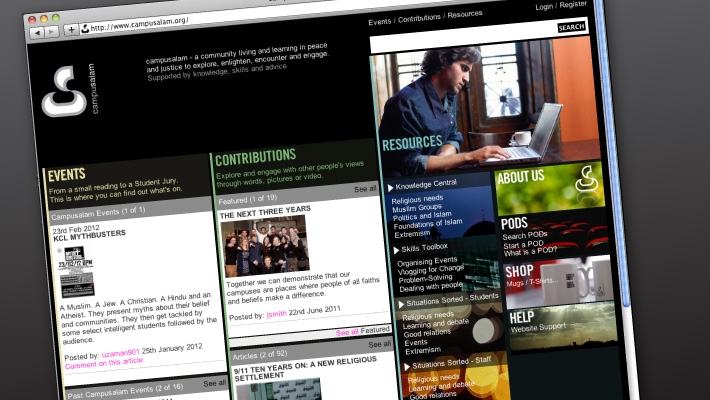
Task: Click Comment on this article link
Action: click(x=104, y=363)
